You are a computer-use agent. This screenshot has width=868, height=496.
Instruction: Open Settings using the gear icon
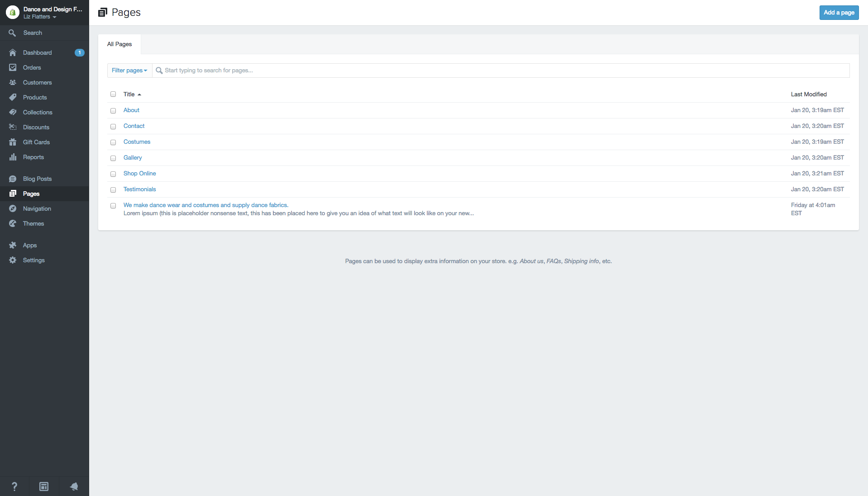13,260
